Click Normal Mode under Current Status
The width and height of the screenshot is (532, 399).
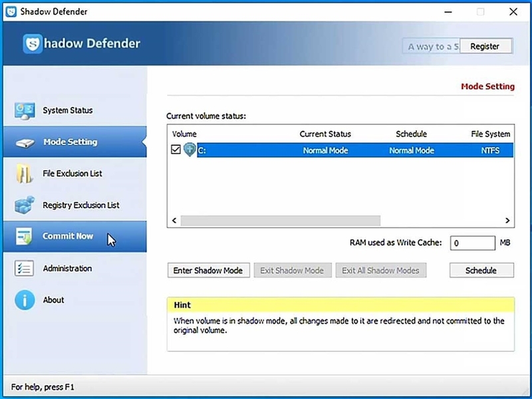coord(325,150)
